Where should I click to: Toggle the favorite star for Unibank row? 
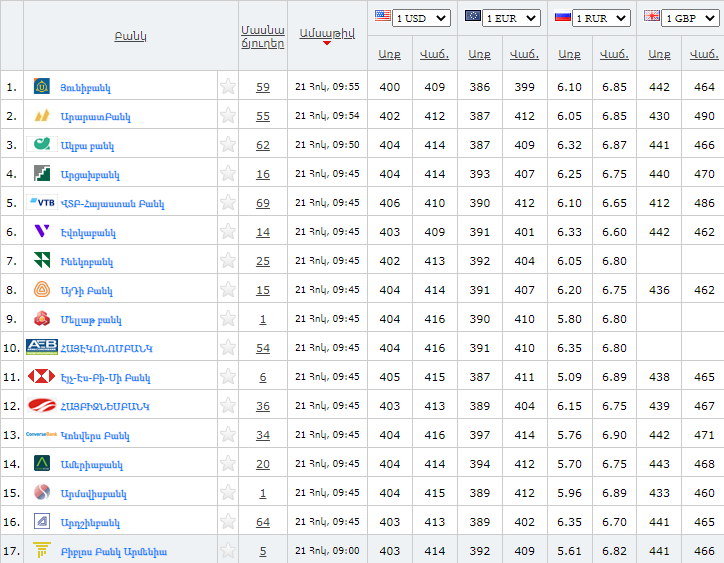point(228,87)
